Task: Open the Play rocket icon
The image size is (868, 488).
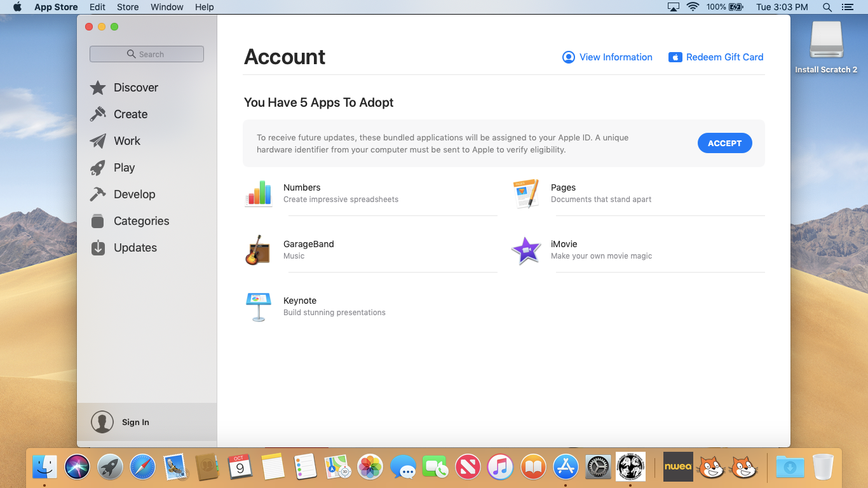Action: pyautogui.click(x=98, y=168)
